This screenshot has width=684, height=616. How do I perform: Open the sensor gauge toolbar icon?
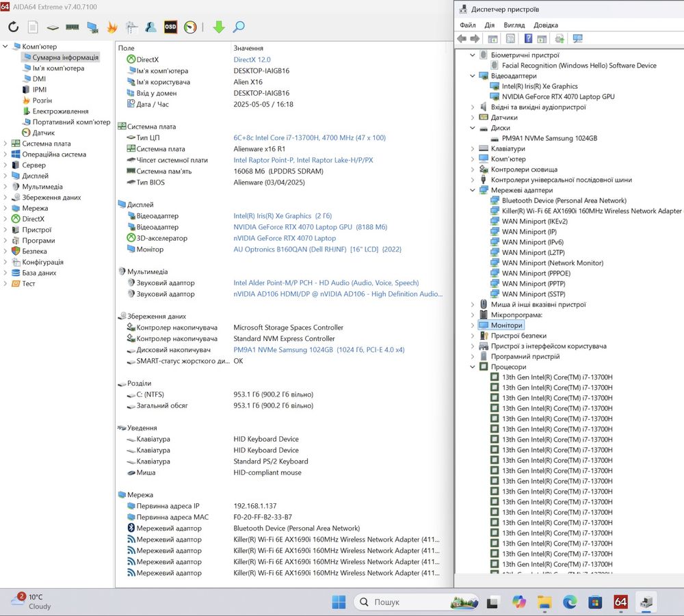click(x=190, y=27)
